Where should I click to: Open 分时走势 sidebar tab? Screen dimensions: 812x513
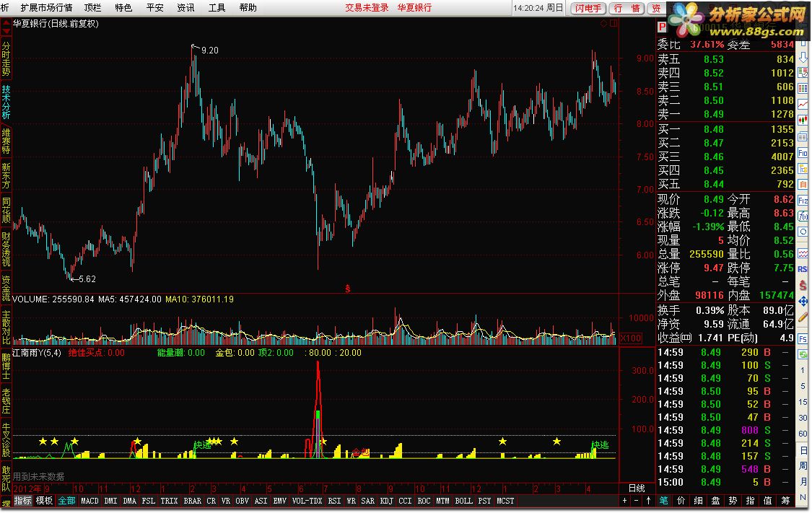tap(6, 58)
